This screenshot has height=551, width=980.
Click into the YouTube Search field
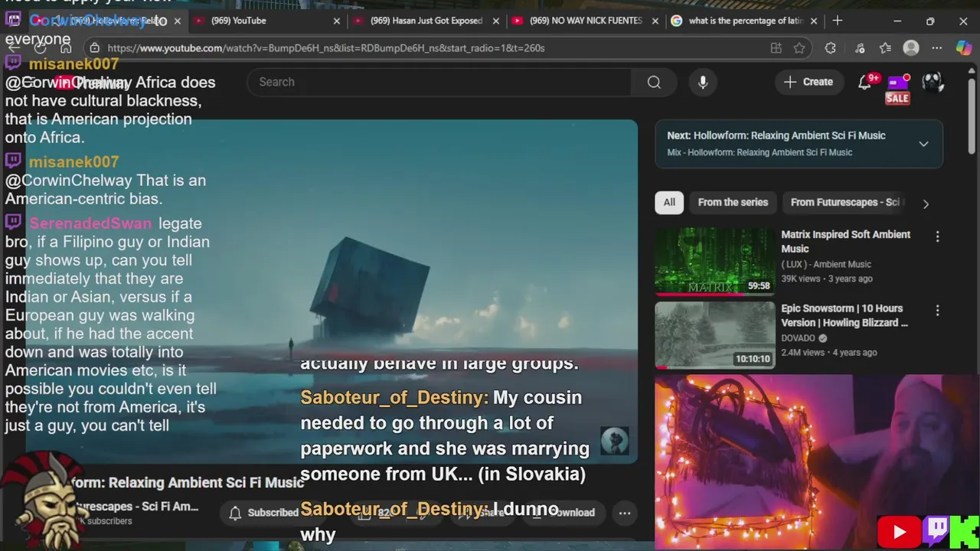tap(439, 82)
